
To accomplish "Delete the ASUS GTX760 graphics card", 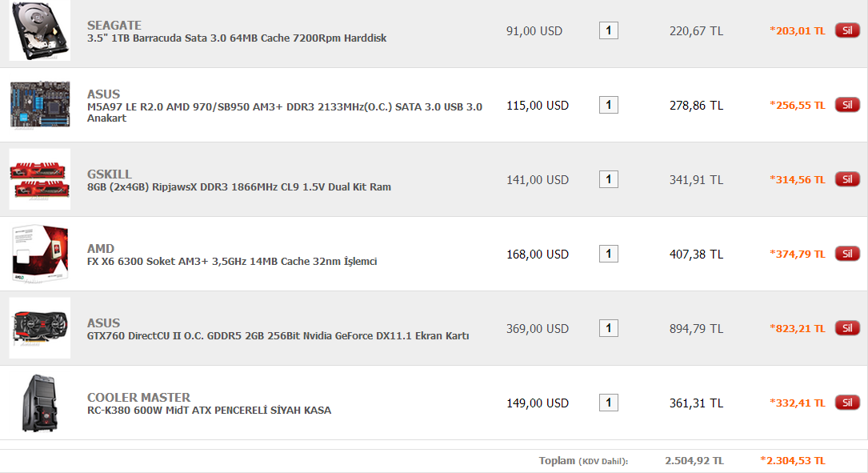I will coord(847,328).
